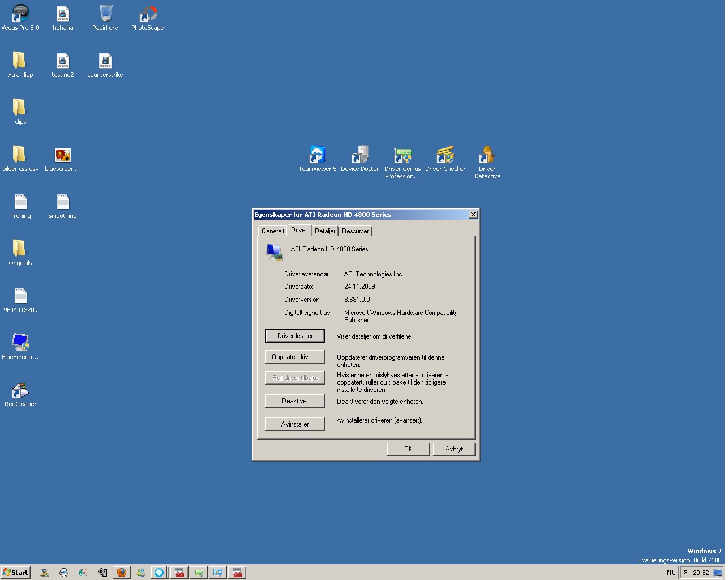Confirm the dialog with OK
728x580 pixels.
(x=408, y=449)
